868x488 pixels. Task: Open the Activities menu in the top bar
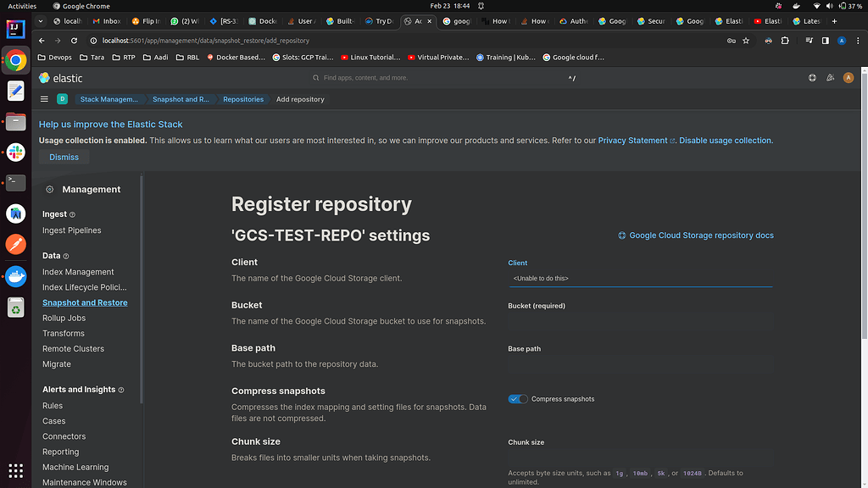21,6
